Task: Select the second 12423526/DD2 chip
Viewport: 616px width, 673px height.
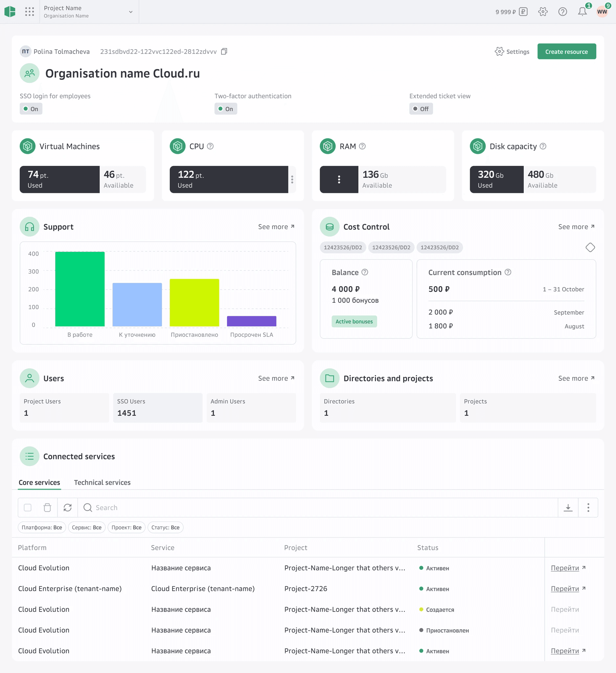Action: 391,247
